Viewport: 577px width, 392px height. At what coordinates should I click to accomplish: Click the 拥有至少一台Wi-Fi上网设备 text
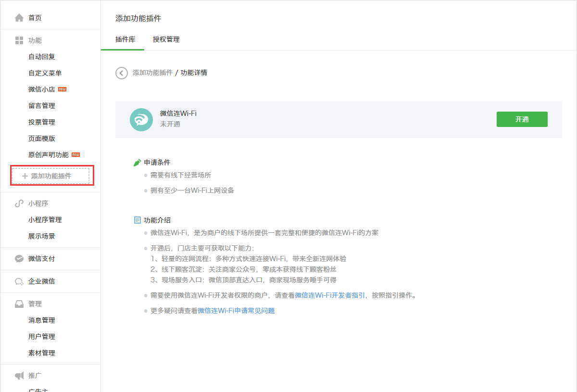tap(192, 190)
